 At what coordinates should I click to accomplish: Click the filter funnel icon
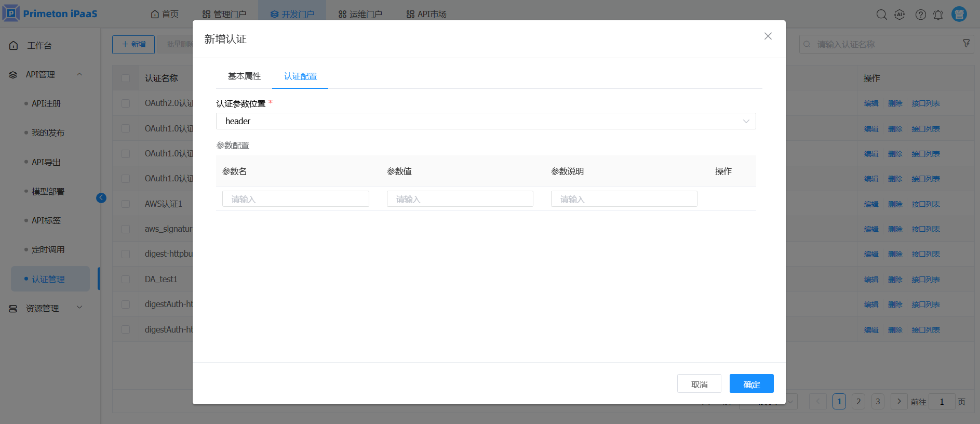point(966,44)
